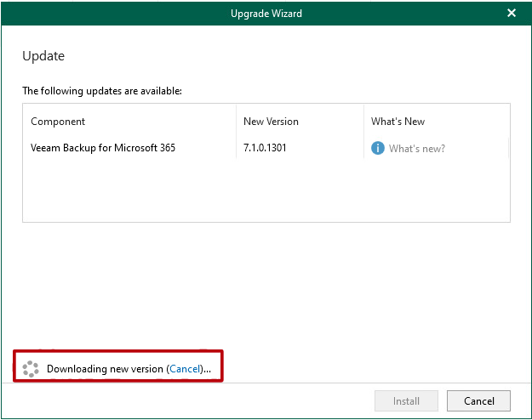Click the "Downloading new version" status text
Image resolution: width=532 pixels, height=420 pixels.
coord(105,369)
